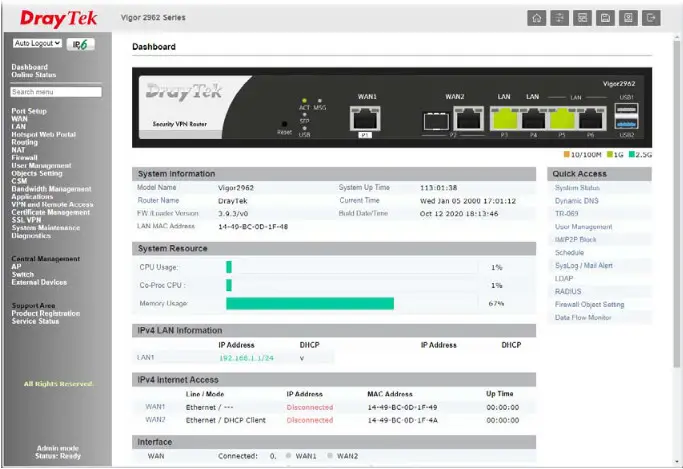Click the ACT LED indicator
The height and width of the screenshot is (469, 683).
304,101
